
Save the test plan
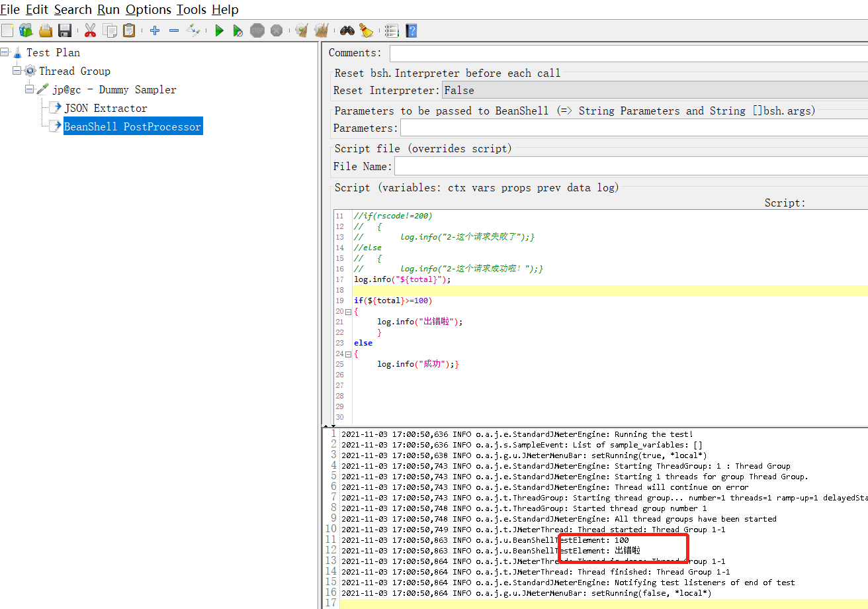coord(64,30)
